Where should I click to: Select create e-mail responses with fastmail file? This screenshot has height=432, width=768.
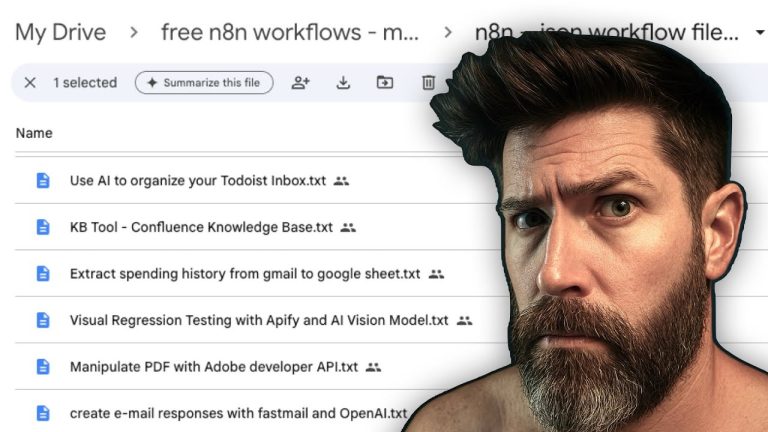click(239, 413)
